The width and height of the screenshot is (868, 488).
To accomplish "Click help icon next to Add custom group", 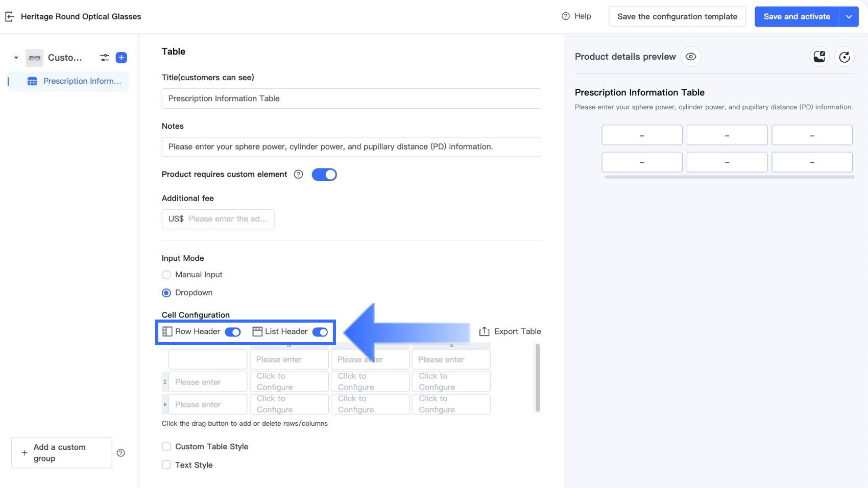I will (121, 453).
